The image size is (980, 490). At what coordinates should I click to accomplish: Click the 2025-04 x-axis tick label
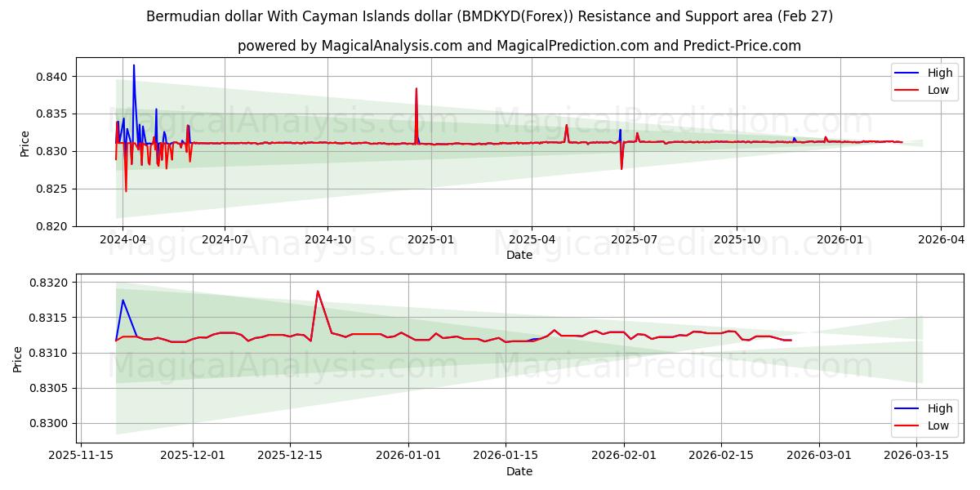tap(532, 240)
